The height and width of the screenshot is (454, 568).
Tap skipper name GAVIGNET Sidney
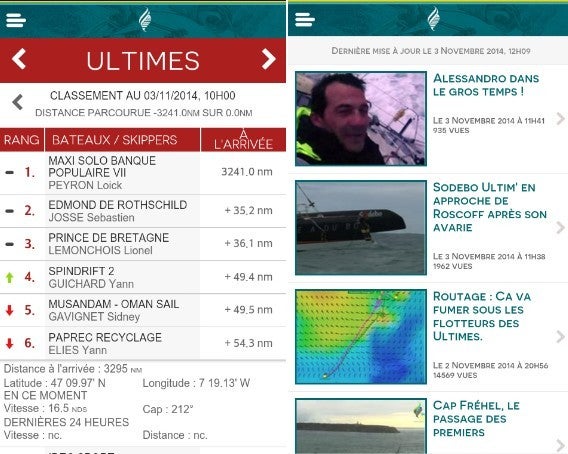pyautogui.click(x=94, y=317)
